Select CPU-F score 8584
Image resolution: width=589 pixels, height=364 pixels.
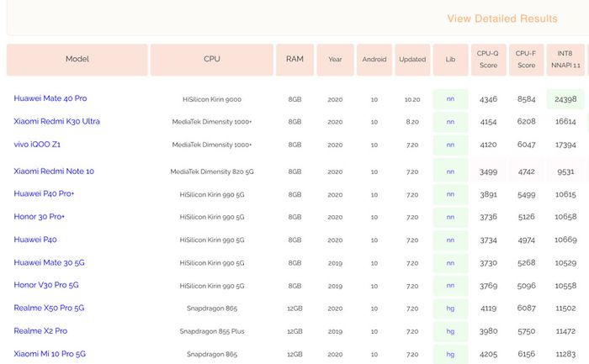526,99
